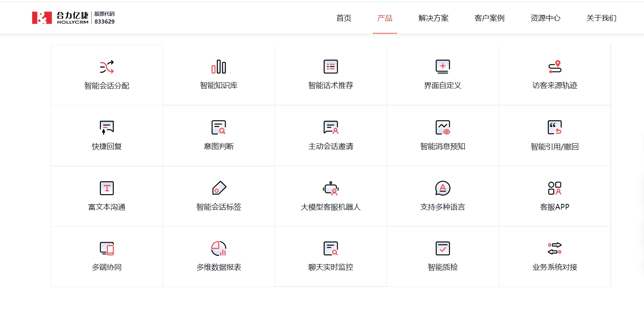Open the 首页 navigation item
Image resolution: width=644 pixels, height=318 pixels.
pyautogui.click(x=344, y=18)
